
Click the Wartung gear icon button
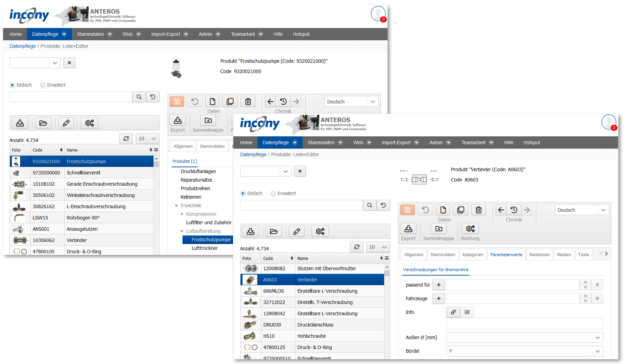pyautogui.click(x=470, y=229)
